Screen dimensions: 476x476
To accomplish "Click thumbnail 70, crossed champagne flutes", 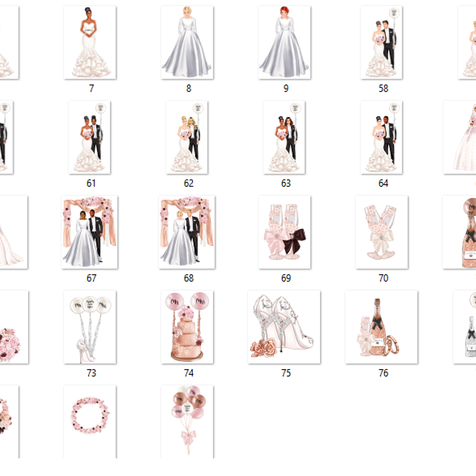I will click(x=382, y=232).
